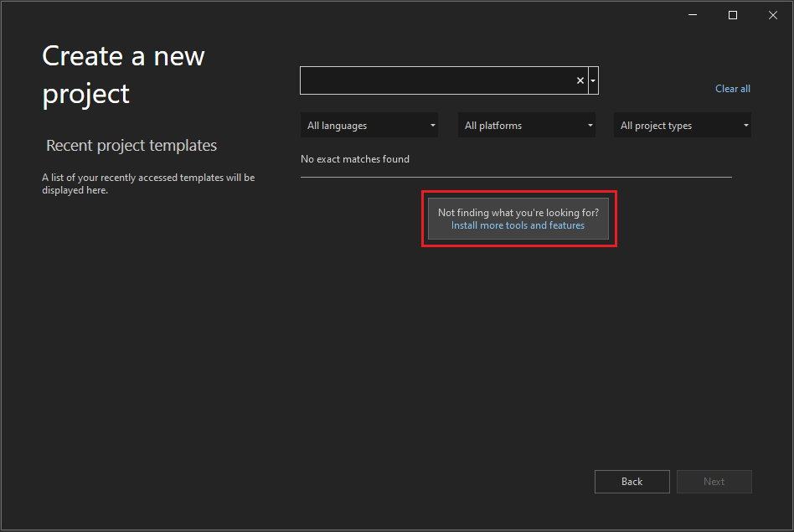794x532 pixels.
Task: Click the highlighted not finding panel
Action: pos(518,219)
